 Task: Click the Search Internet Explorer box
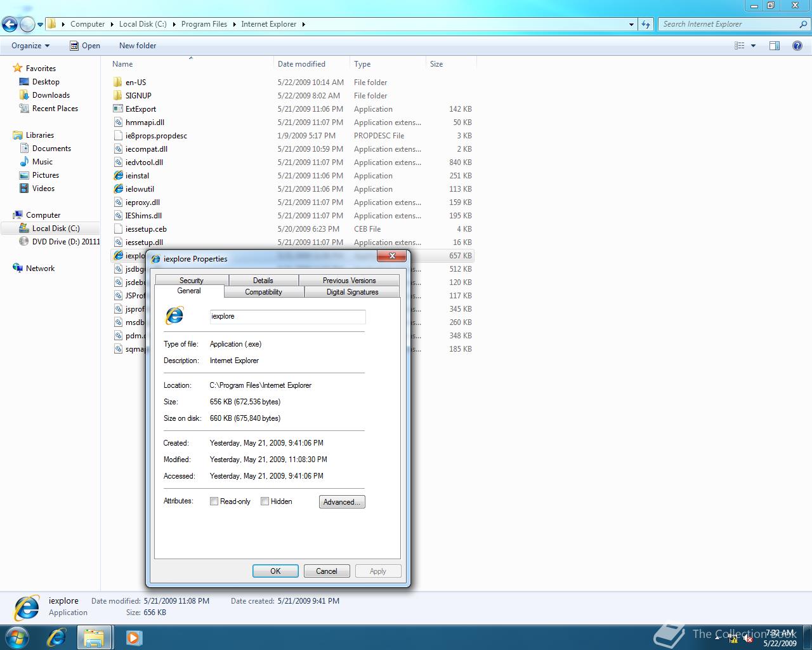728,24
